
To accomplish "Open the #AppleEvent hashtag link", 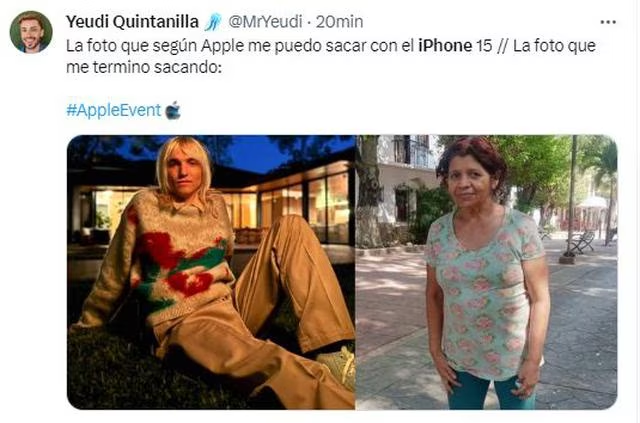I will pyautogui.click(x=114, y=110).
